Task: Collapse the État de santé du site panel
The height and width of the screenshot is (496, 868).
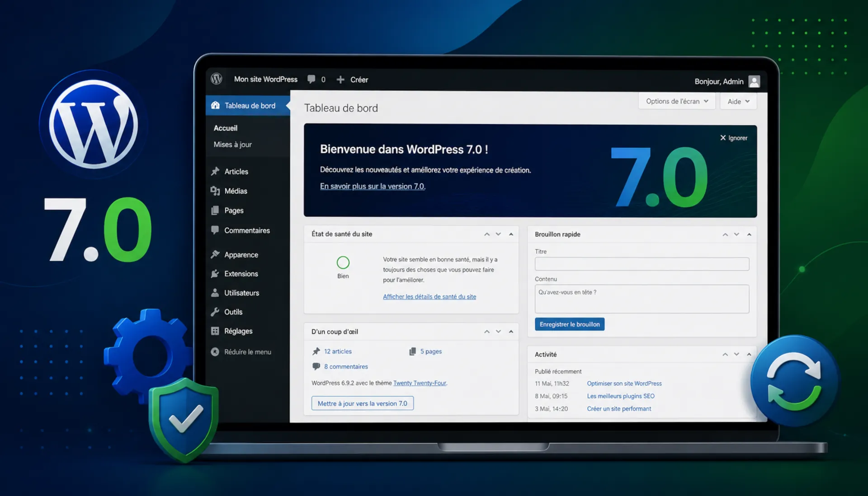Action: 511,234
